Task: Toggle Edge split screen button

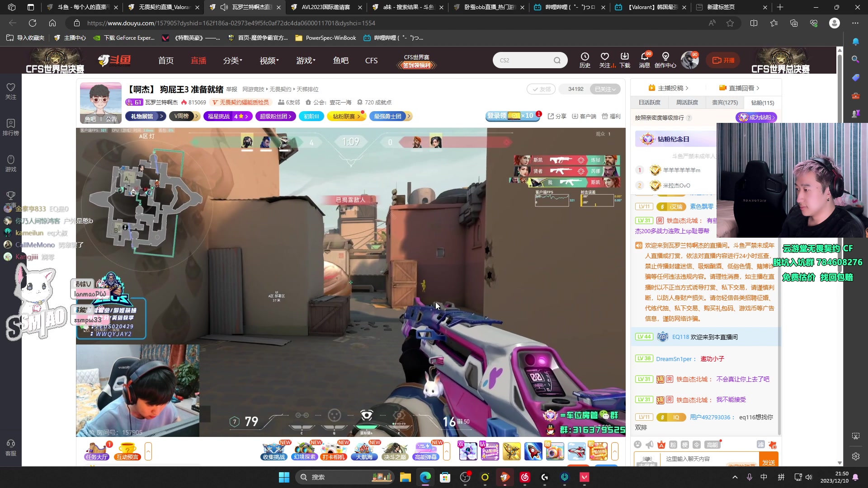Action: (x=754, y=23)
